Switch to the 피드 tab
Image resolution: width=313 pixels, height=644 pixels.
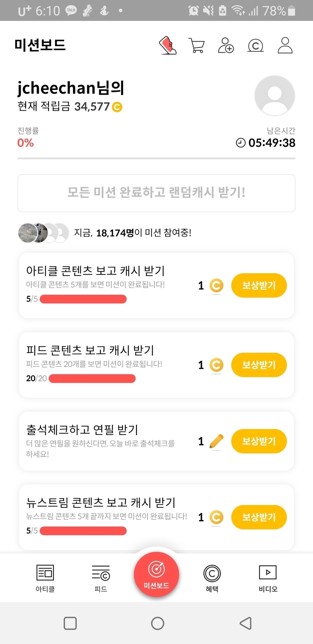point(101,578)
